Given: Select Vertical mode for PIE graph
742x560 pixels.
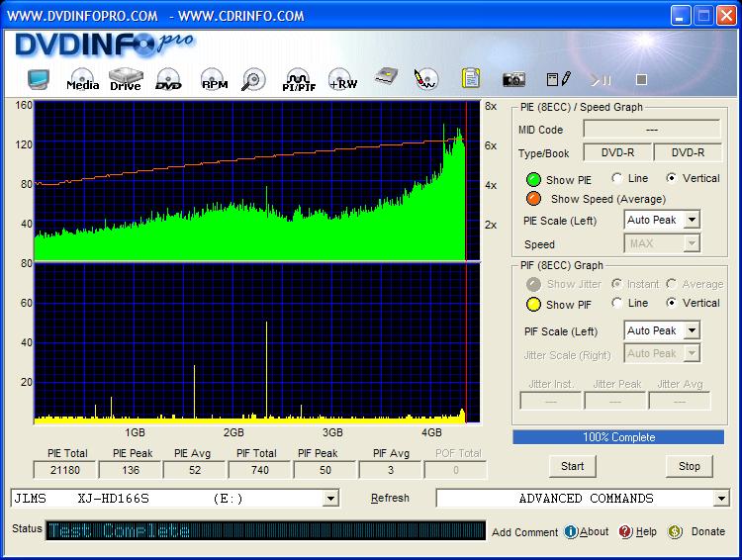Looking at the screenshot, I should click(x=671, y=178).
